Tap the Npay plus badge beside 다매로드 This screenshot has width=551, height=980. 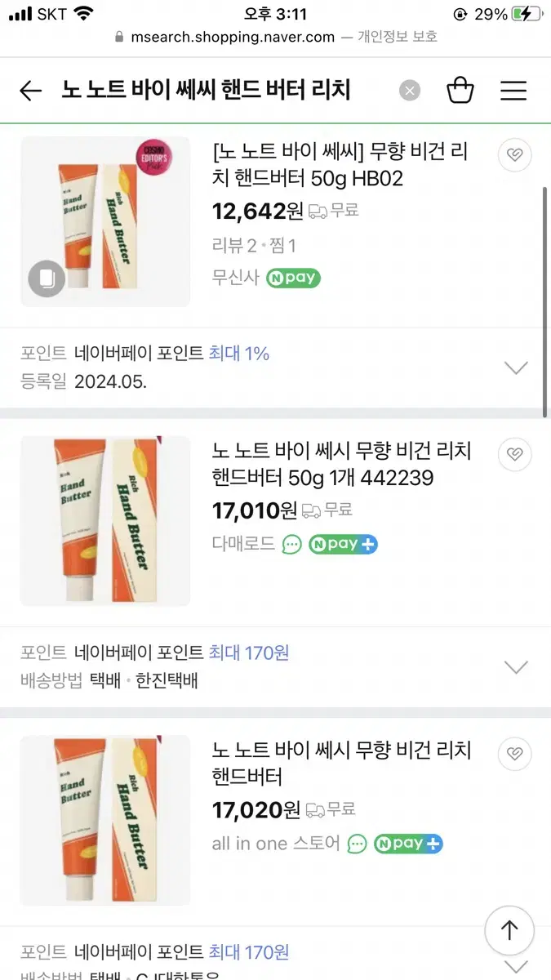click(x=343, y=545)
